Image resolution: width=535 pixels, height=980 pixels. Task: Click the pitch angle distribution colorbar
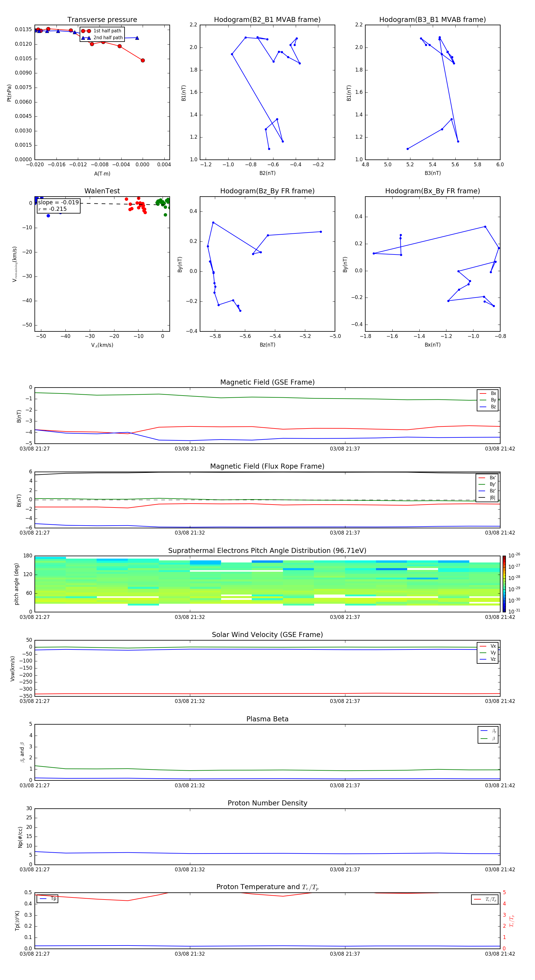point(504,584)
